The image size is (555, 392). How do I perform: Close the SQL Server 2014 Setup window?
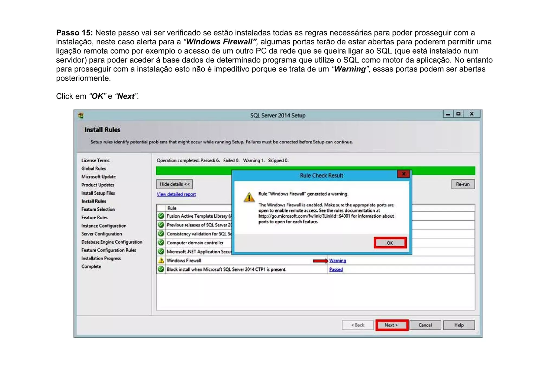coord(472,114)
